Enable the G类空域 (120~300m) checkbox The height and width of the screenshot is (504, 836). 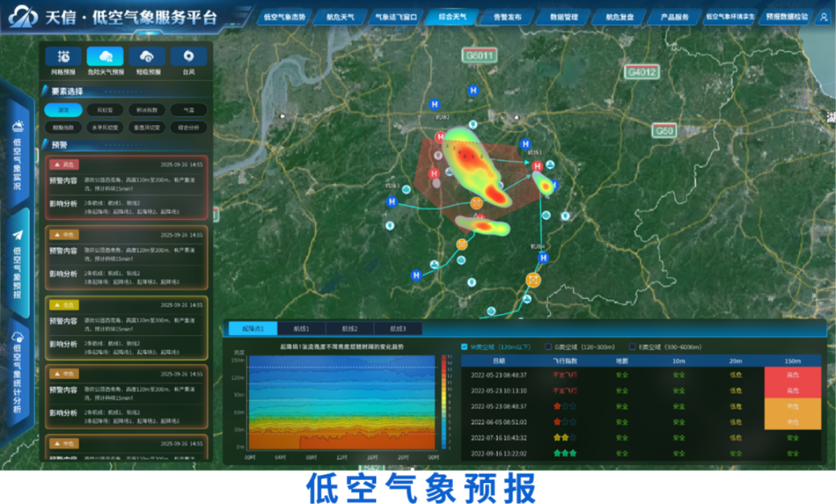(549, 346)
